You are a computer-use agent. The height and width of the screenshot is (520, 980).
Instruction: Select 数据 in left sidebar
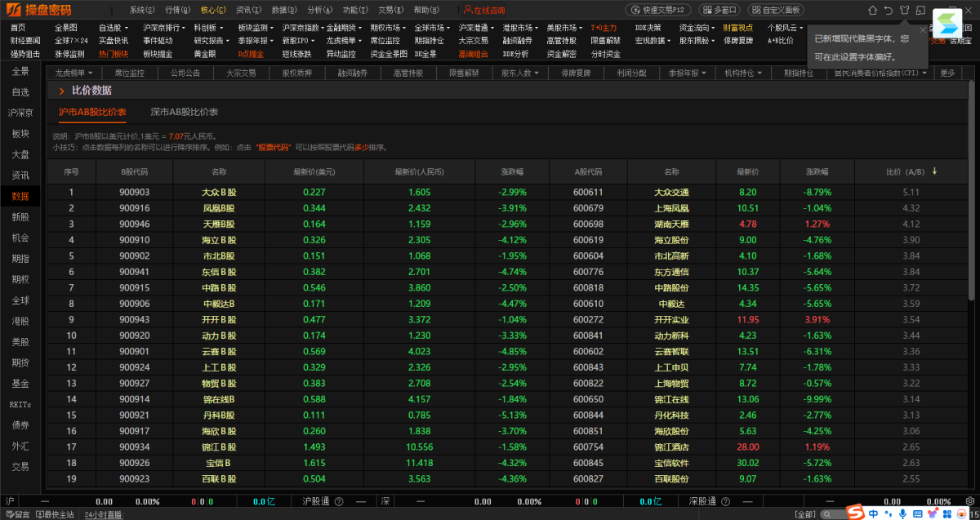pyautogui.click(x=20, y=197)
